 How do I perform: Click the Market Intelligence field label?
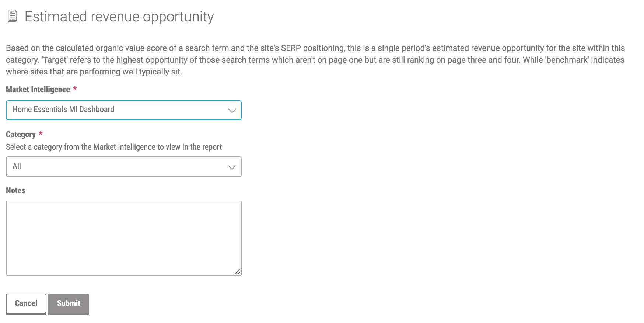[x=38, y=90]
